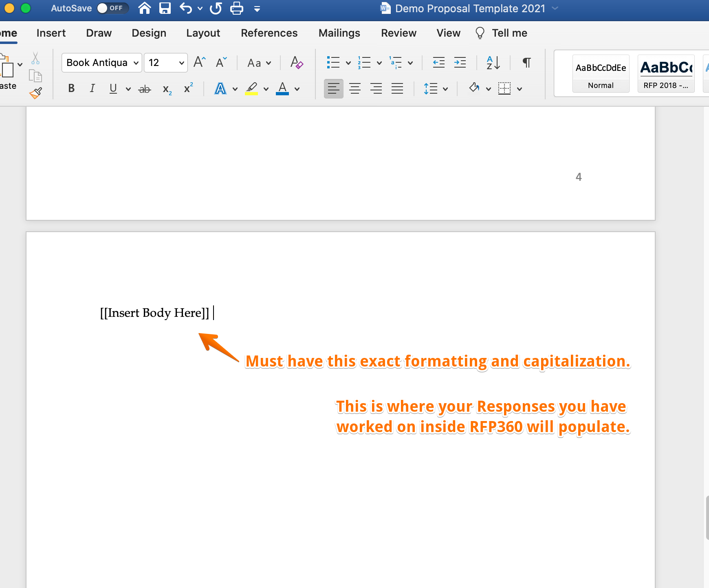Insert a numbered list

(364, 62)
